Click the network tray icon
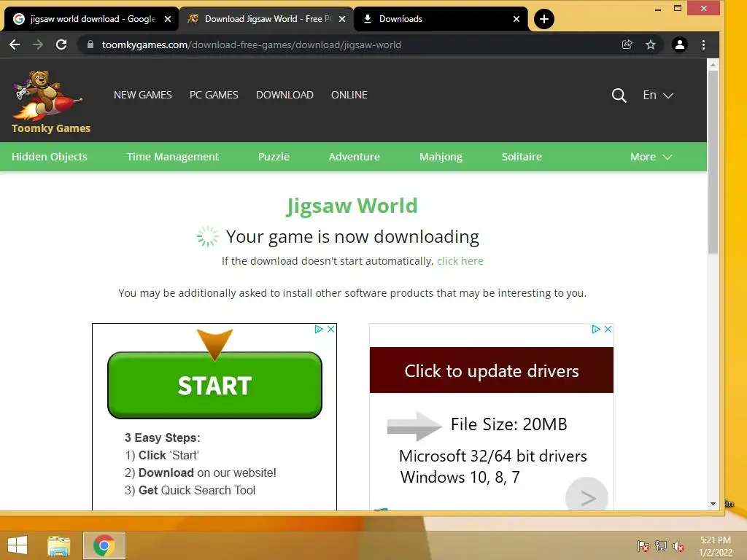The width and height of the screenshot is (747, 560). [x=661, y=546]
